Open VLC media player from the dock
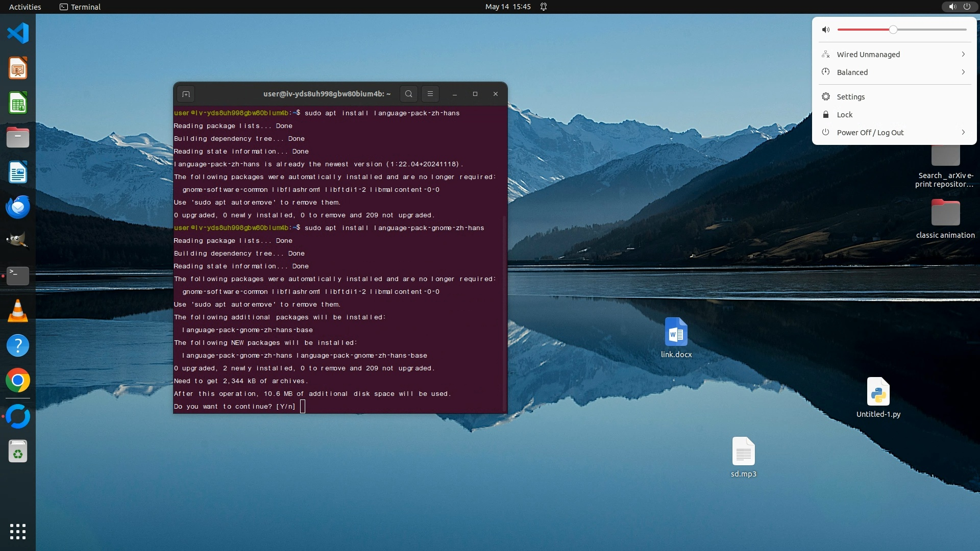This screenshot has height=551, width=980. 18,311
